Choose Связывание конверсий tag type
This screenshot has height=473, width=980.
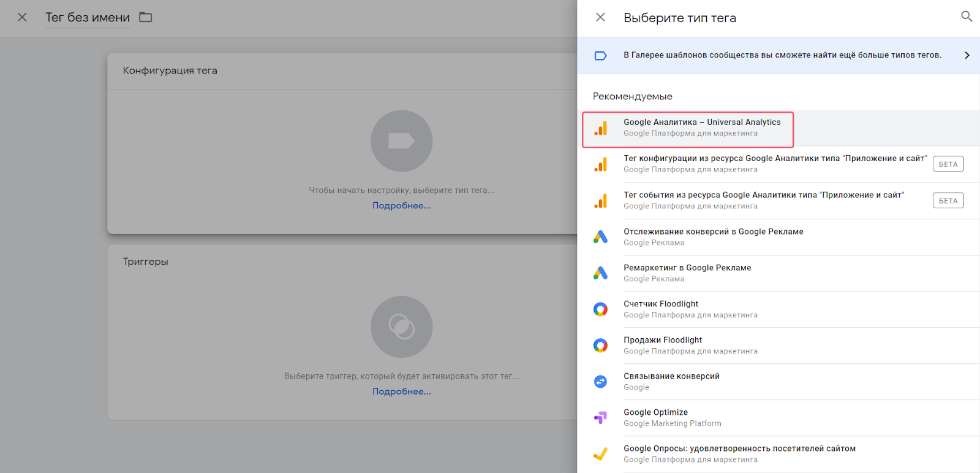pos(778,382)
